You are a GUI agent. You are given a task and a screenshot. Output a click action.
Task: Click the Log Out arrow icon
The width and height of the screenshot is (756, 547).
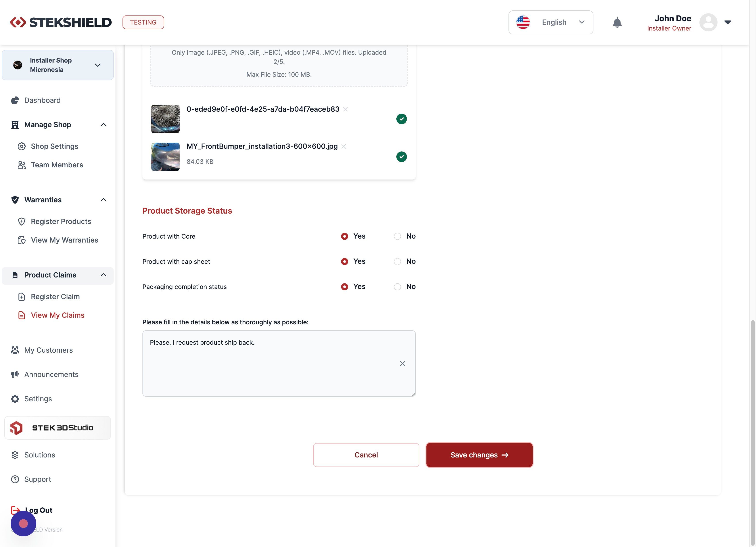click(15, 510)
